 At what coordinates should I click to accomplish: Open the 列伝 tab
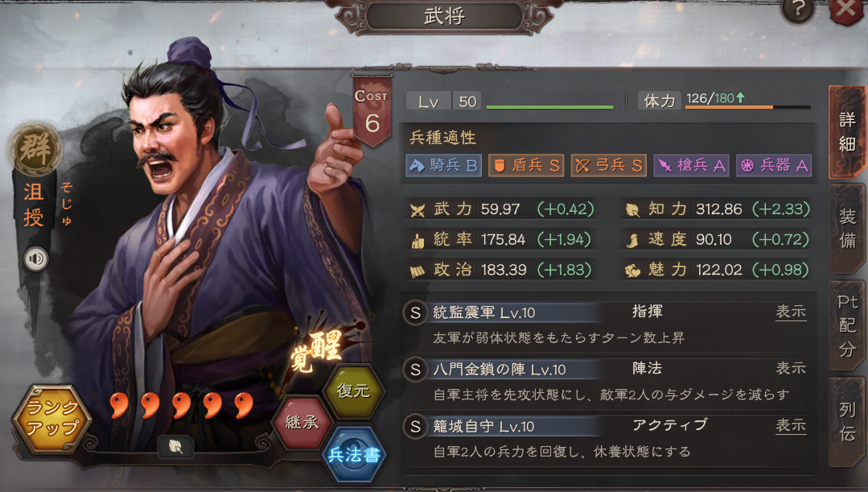pos(848,422)
